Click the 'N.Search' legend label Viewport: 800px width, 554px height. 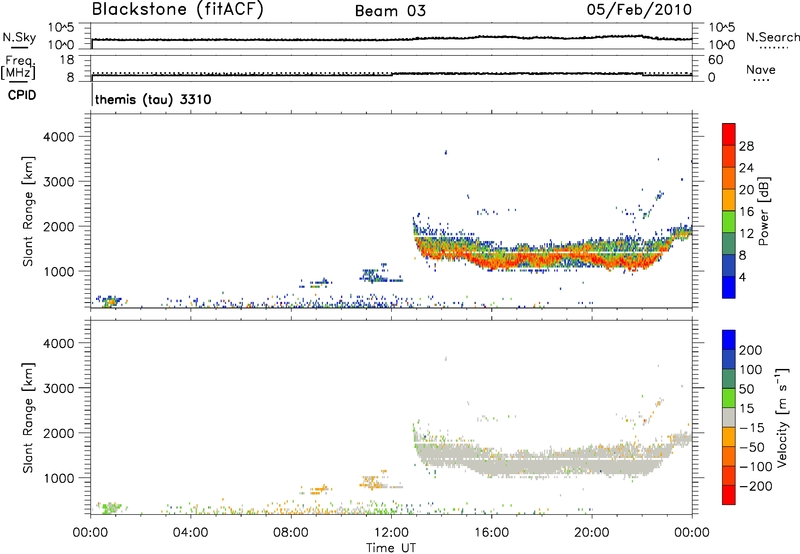pyautogui.click(x=772, y=37)
